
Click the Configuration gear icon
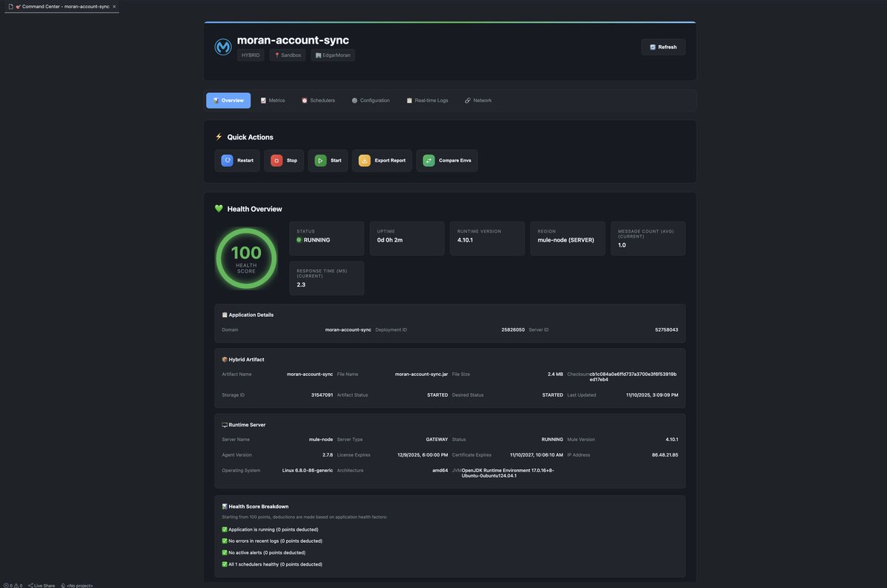tap(355, 100)
